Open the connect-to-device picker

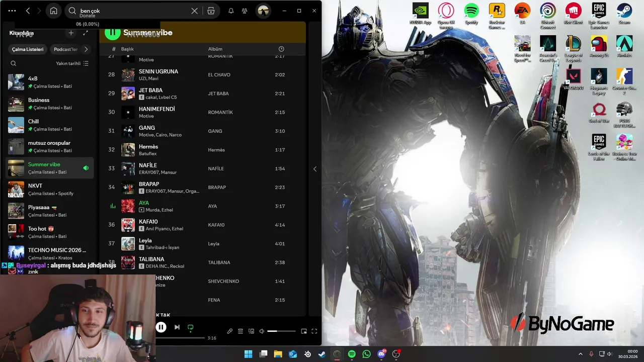(x=251, y=331)
